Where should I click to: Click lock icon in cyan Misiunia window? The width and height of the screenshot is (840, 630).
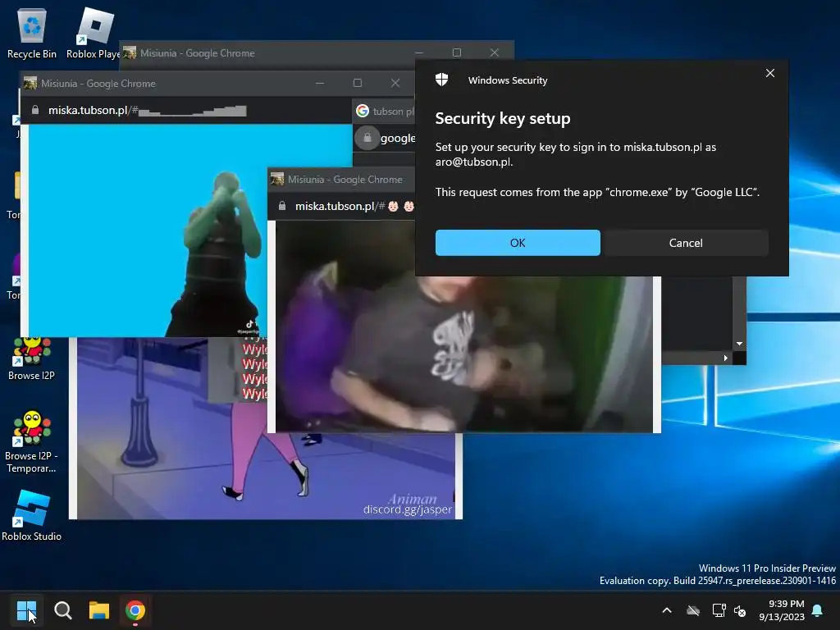[x=35, y=110]
